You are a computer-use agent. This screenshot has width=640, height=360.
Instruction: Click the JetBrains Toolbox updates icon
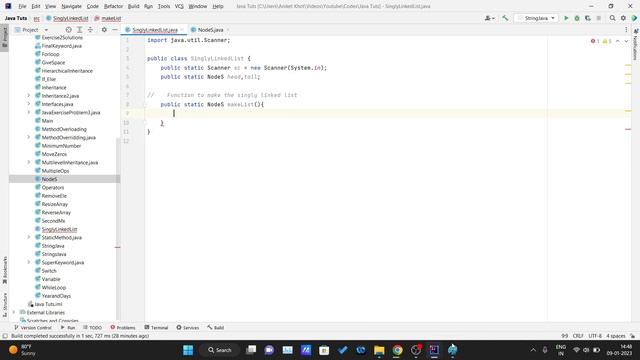[634, 18]
